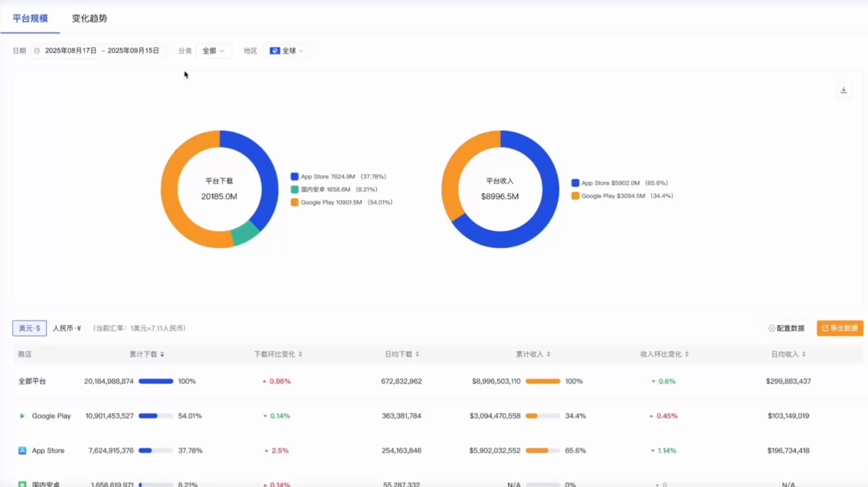Click the chart download icon
868x487 pixels.
click(x=844, y=90)
